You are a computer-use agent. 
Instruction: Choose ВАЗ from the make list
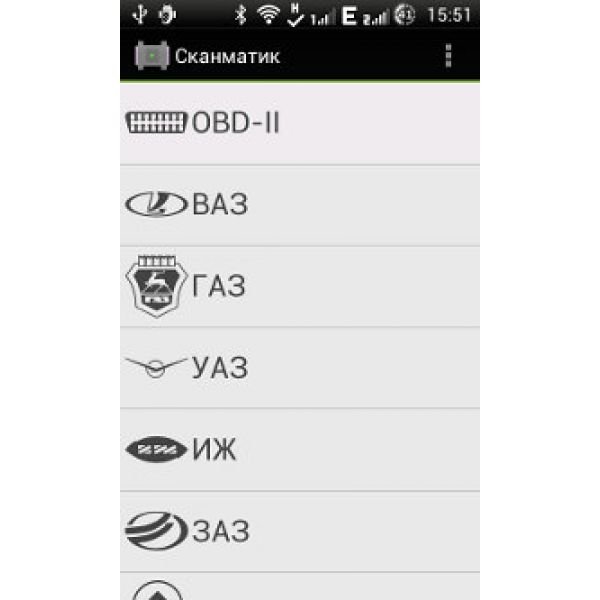300,206
